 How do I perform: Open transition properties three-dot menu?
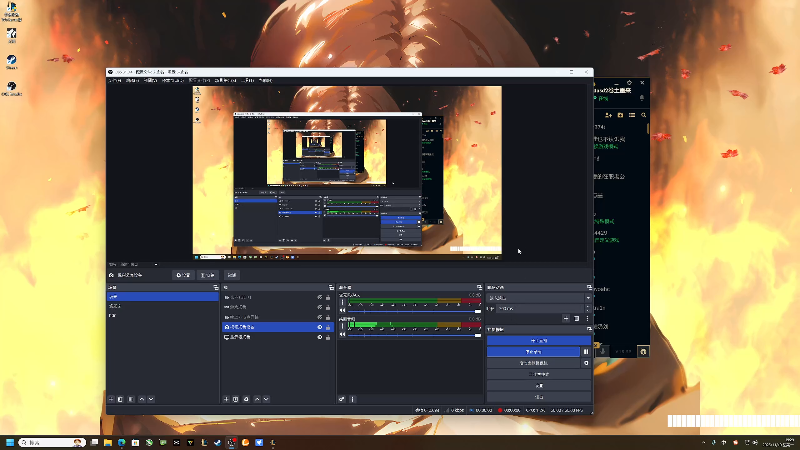coord(587,318)
